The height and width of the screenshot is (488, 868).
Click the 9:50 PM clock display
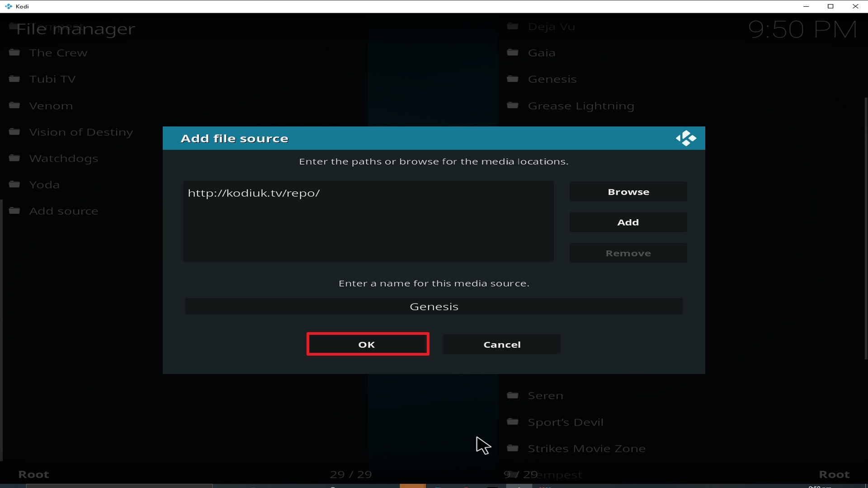(x=802, y=30)
